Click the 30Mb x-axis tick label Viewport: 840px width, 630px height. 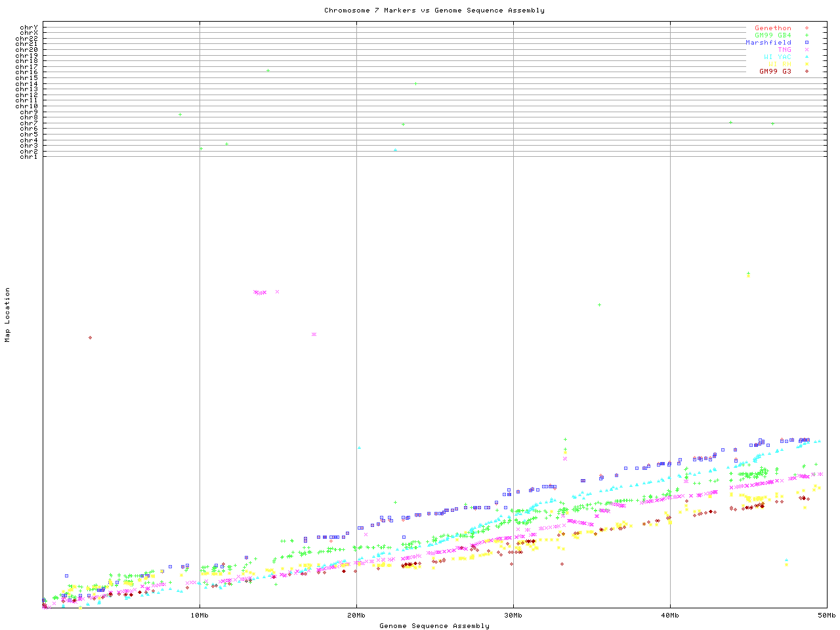point(513,615)
